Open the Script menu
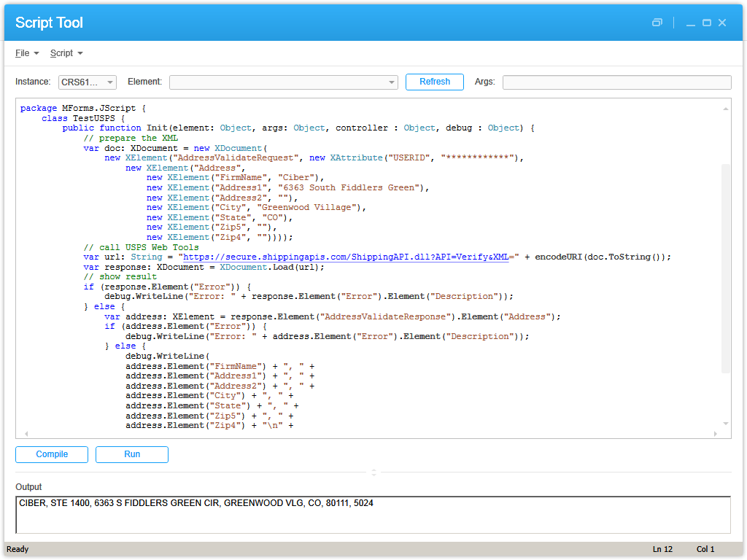The image size is (747, 560). pyautogui.click(x=66, y=53)
